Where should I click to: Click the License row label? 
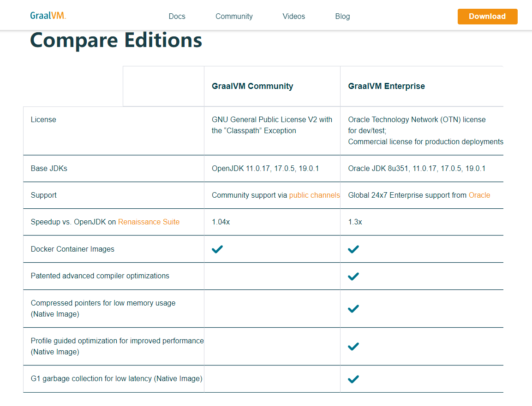click(x=43, y=120)
